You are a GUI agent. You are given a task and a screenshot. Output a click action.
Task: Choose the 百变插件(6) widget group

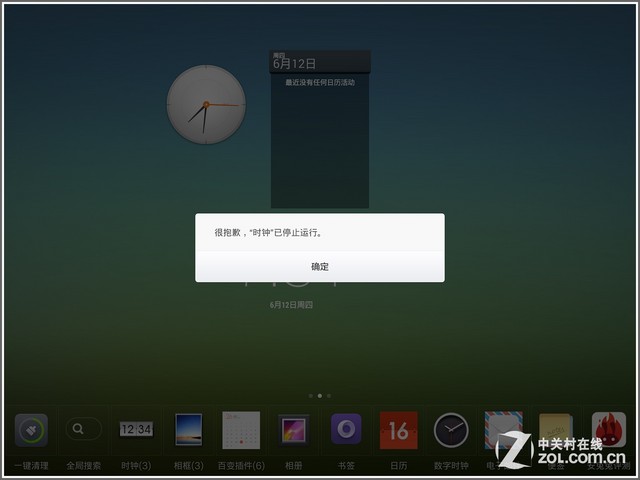241,430
